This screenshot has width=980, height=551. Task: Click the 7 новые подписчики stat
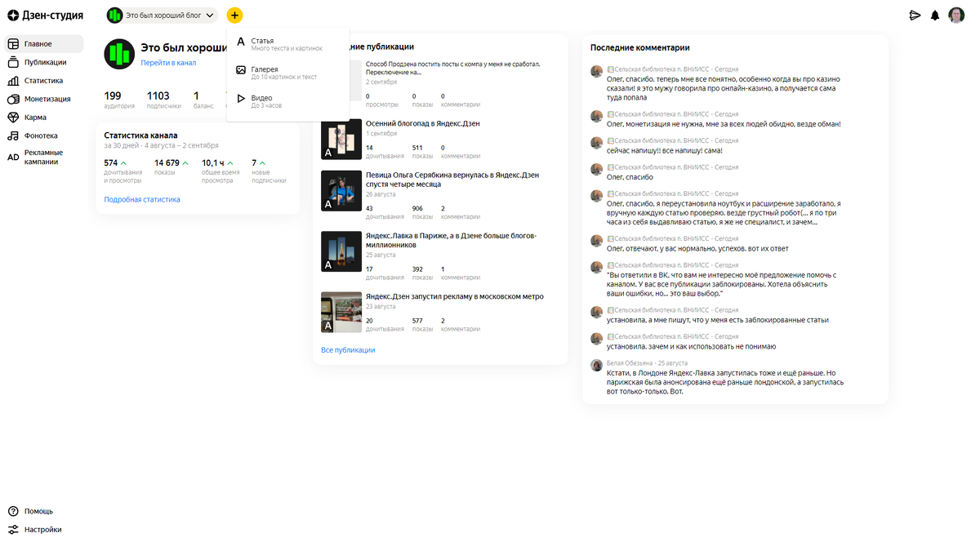coord(269,171)
